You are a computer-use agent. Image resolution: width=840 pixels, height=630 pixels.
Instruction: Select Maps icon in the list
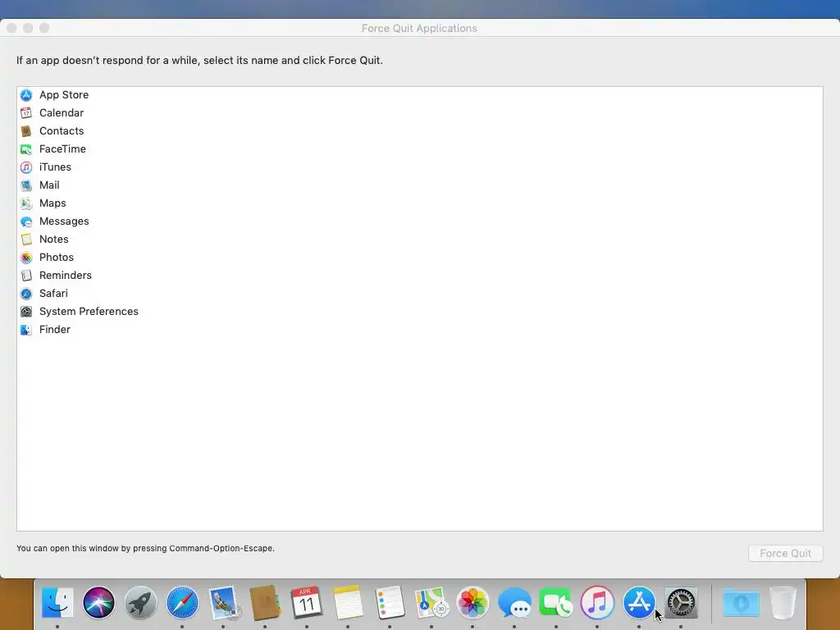pos(26,203)
